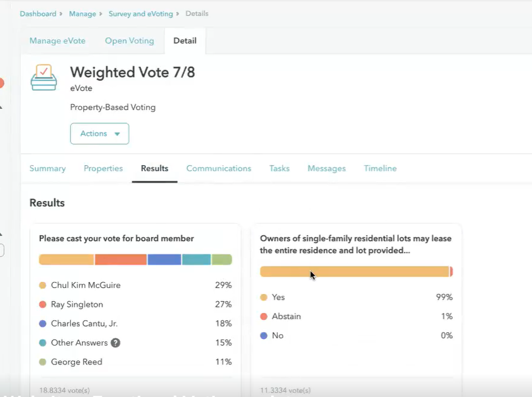Image resolution: width=532 pixels, height=397 pixels.
Task: Click the green dot beside George Reed
Action: (x=42, y=362)
